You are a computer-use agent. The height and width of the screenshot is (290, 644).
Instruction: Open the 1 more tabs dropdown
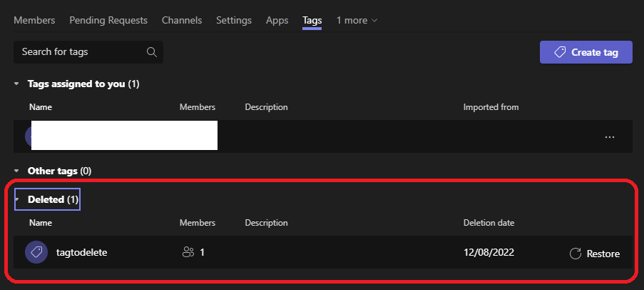(357, 21)
